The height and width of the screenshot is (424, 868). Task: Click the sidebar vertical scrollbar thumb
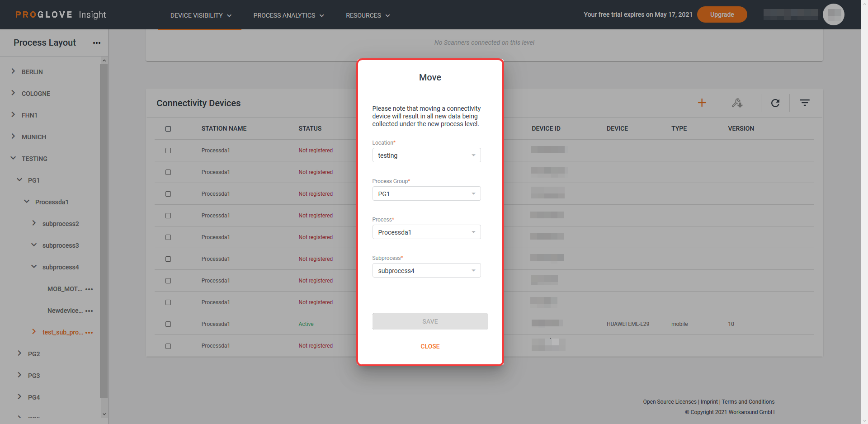(x=104, y=231)
